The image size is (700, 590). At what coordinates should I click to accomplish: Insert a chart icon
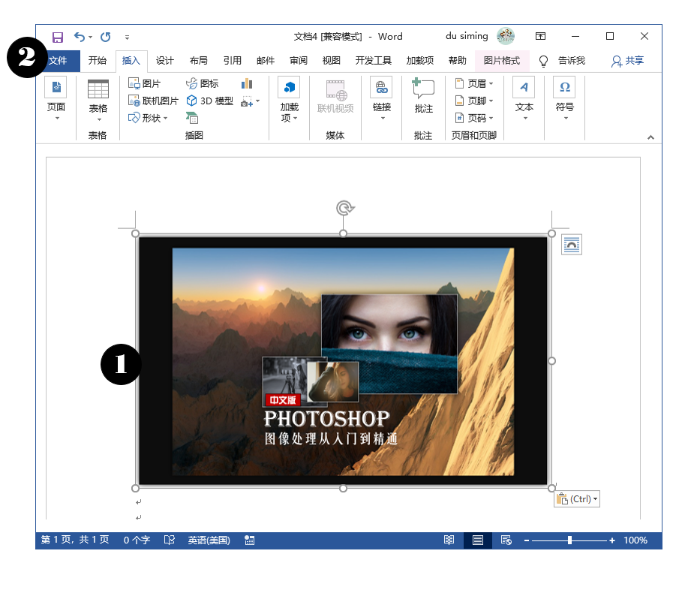tap(247, 83)
